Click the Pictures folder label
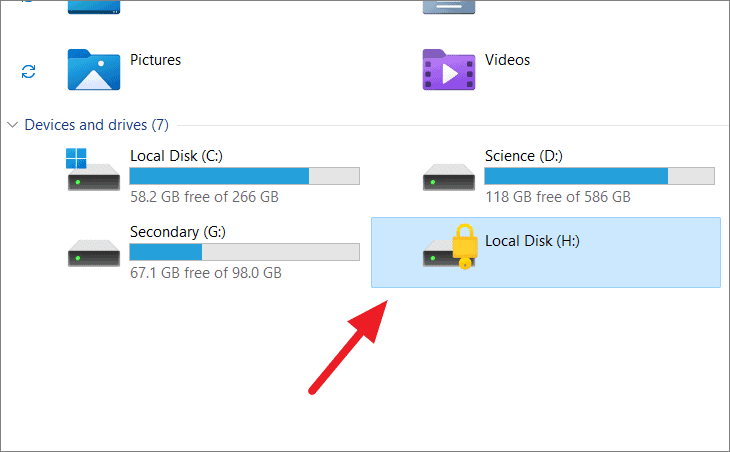Screen dimensions: 730x452 click(155, 60)
